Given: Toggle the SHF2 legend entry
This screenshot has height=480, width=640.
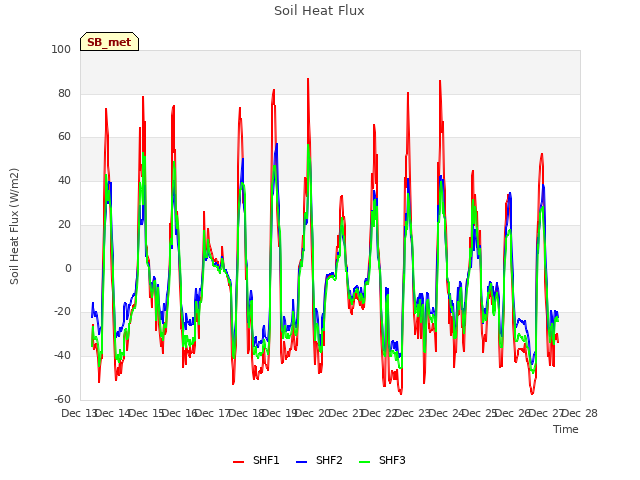Looking at the screenshot, I should coord(319,461).
